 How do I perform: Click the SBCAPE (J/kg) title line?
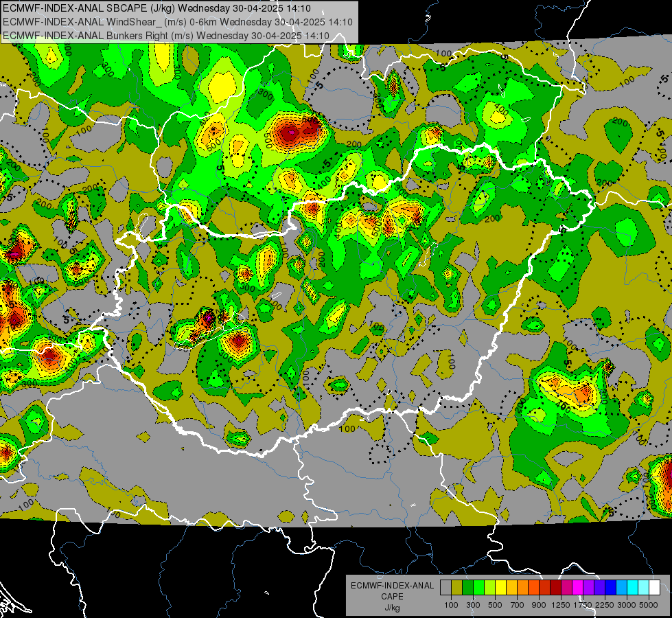click(157, 8)
